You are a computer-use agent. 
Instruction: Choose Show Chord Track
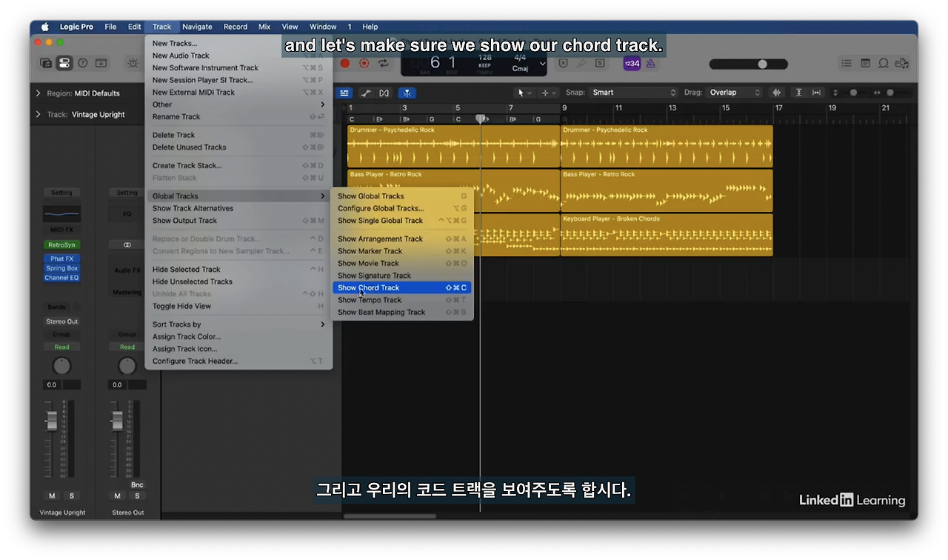tap(402, 287)
